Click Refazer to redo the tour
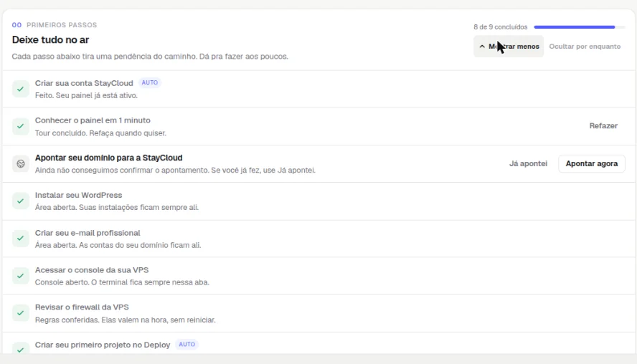The height and width of the screenshot is (364, 637). click(x=603, y=126)
